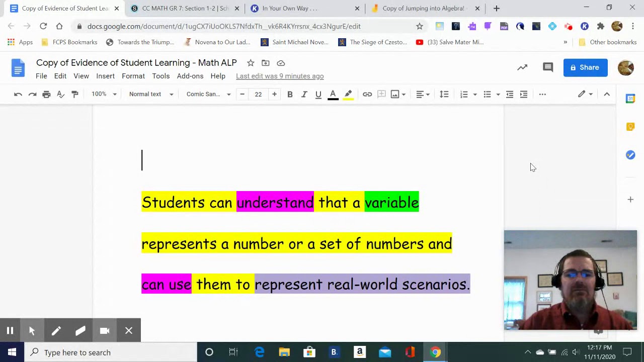Open Tasks in the side panel

pyautogui.click(x=630, y=155)
